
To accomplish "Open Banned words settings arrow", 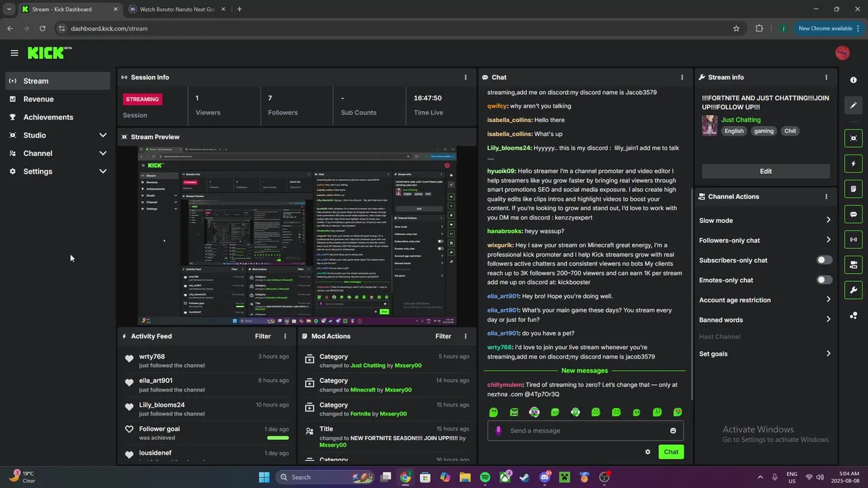I will (828, 320).
